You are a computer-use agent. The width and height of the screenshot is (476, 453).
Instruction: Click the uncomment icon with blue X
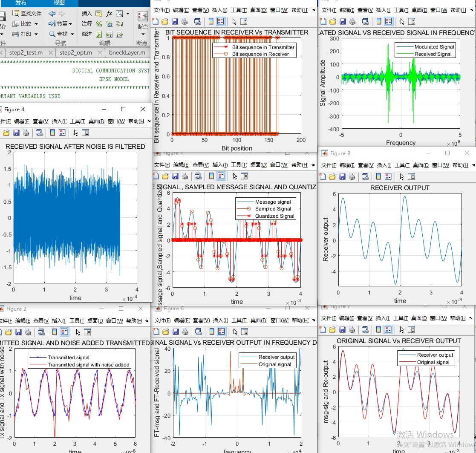pos(109,24)
